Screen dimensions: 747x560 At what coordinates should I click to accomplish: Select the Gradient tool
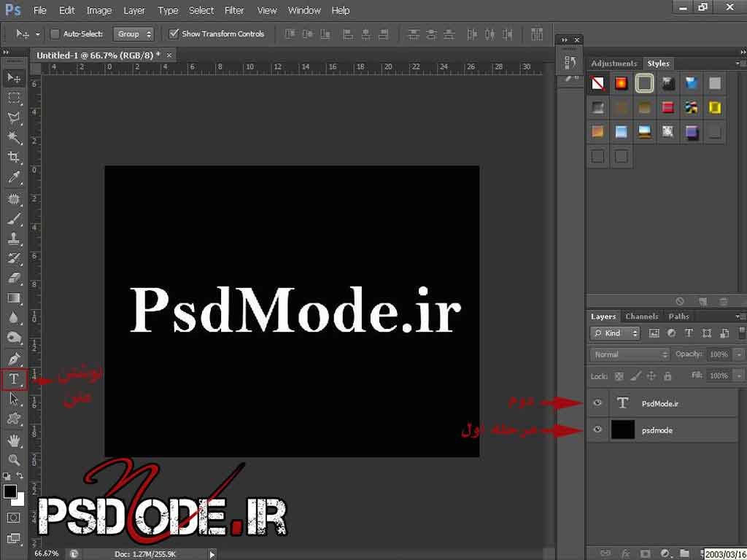point(14,298)
